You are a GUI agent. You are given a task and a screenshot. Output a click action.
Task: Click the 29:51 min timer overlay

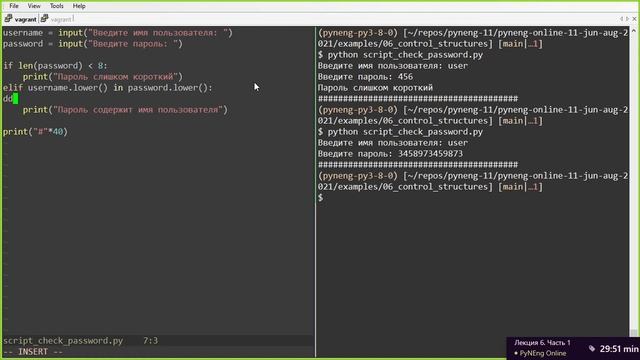pyautogui.click(x=619, y=349)
